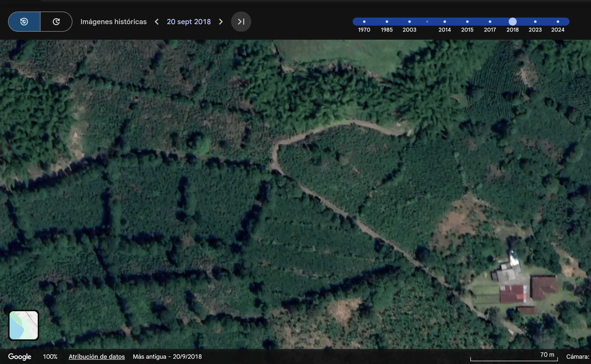Choose the 2017 timeline point
The image size is (591, 364).
coord(490,22)
